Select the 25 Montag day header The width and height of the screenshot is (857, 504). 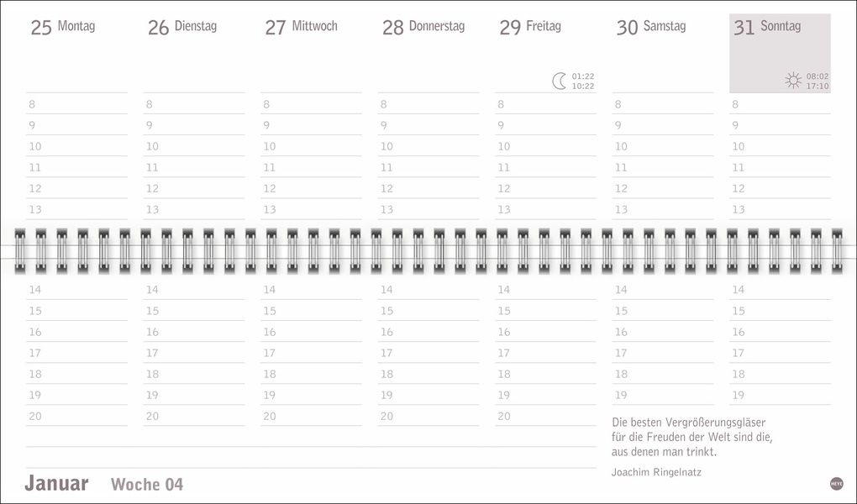point(63,27)
